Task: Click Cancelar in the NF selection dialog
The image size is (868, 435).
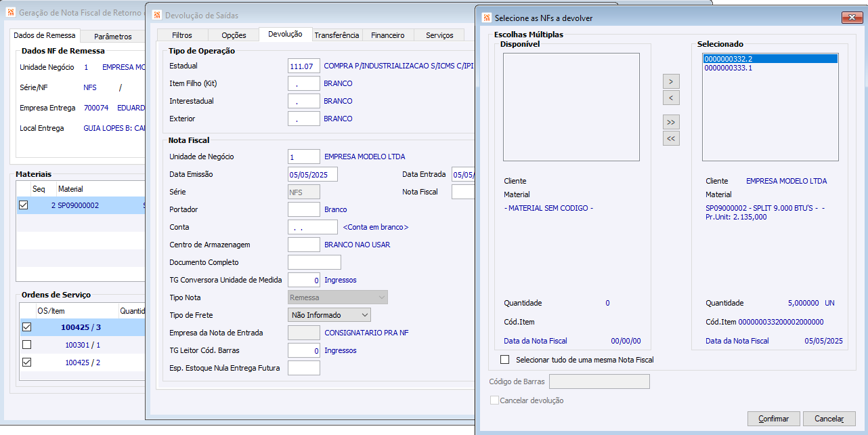Action: (829, 419)
